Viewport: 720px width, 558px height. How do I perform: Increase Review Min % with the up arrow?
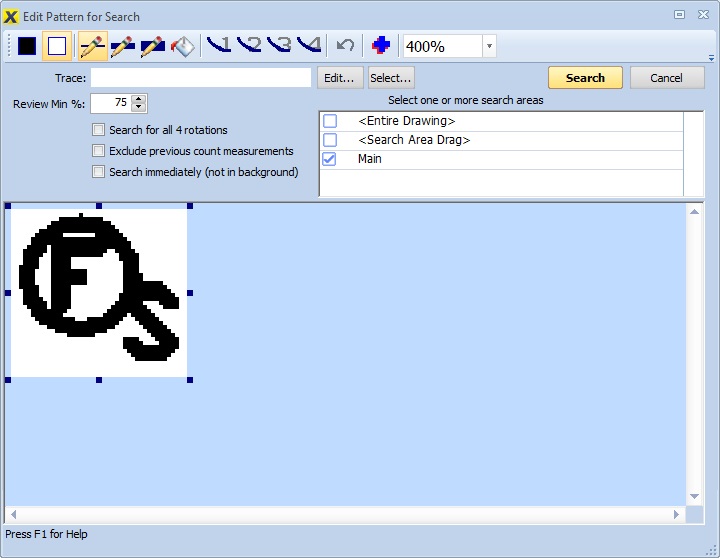(x=139, y=99)
